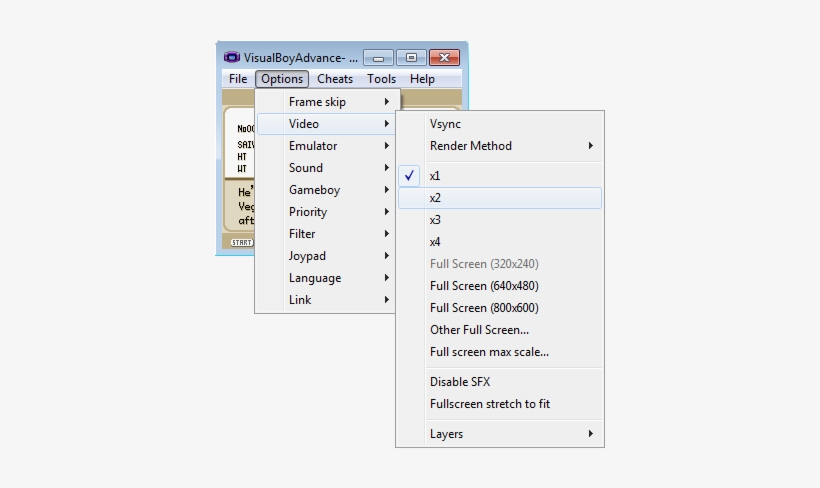
Task: Minimize the VisualBoyAdvance window
Action: [379, 58]
